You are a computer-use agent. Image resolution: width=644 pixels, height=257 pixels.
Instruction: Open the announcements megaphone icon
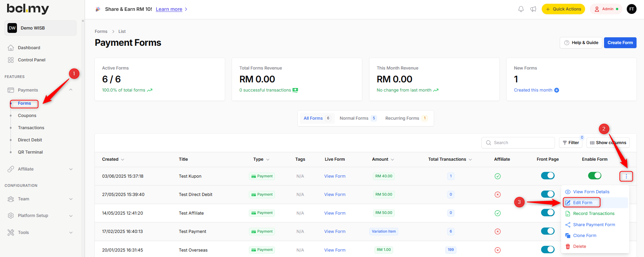[533, 9]
